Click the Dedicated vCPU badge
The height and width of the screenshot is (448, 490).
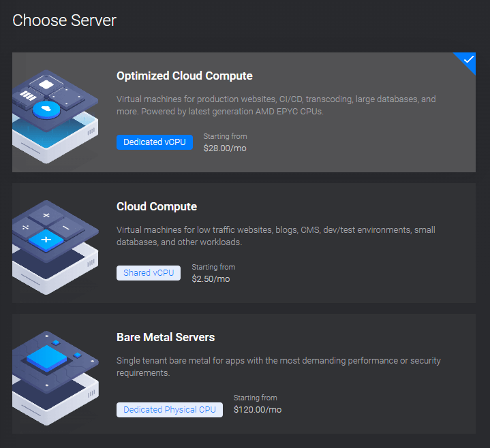[155, 142]
